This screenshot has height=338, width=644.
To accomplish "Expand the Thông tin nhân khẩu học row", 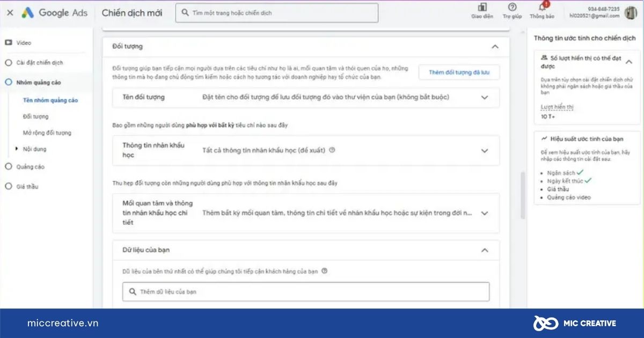I will pyautogui.click(x=485, y=151).
